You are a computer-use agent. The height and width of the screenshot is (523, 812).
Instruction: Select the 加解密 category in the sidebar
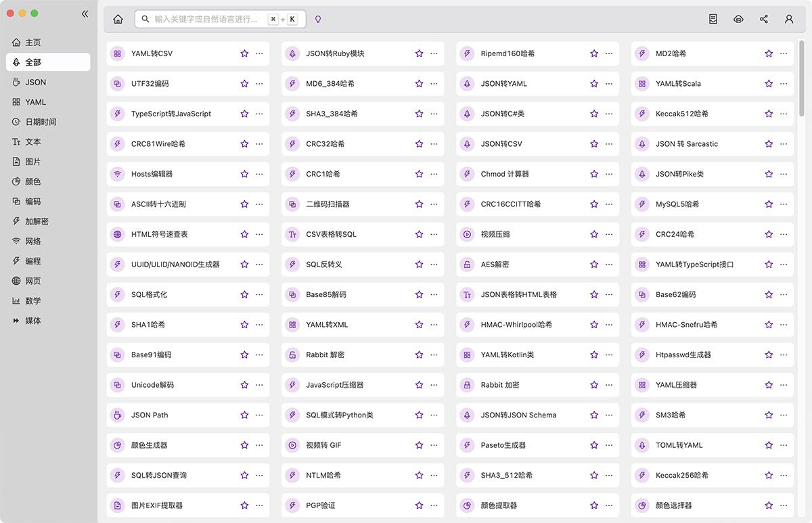37,221
